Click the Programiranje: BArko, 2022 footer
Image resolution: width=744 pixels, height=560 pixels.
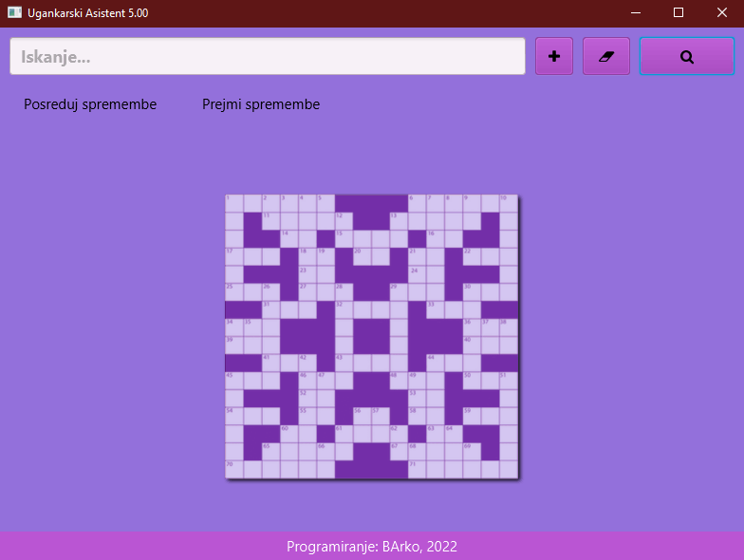372,547
